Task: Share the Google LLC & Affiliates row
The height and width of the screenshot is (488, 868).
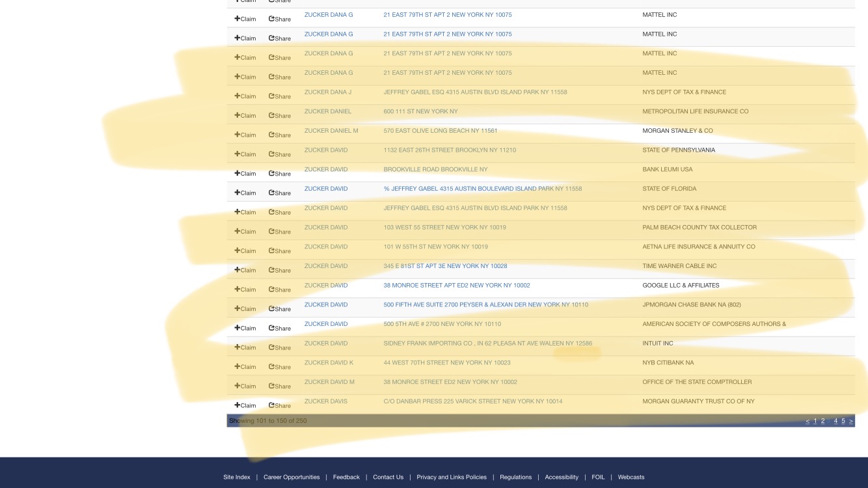Action: pyautogui.click(x=280, y=290)
